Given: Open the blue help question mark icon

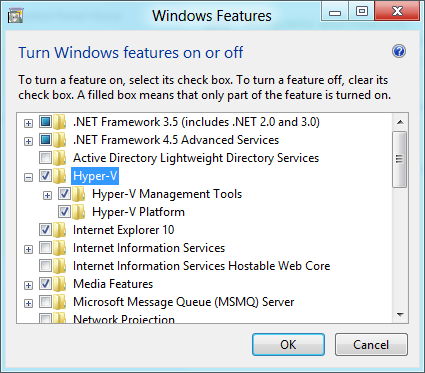Looking at the screenshot, I should (399, 51).
